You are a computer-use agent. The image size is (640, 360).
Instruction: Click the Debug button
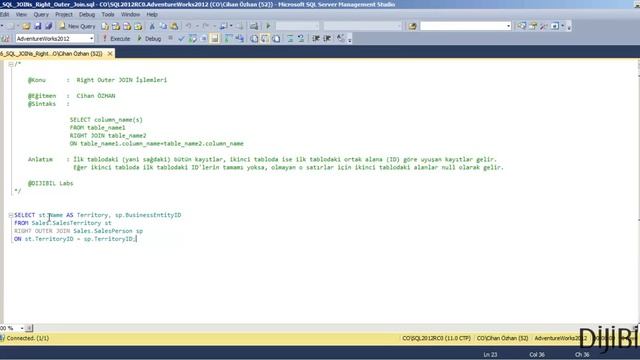149,39
